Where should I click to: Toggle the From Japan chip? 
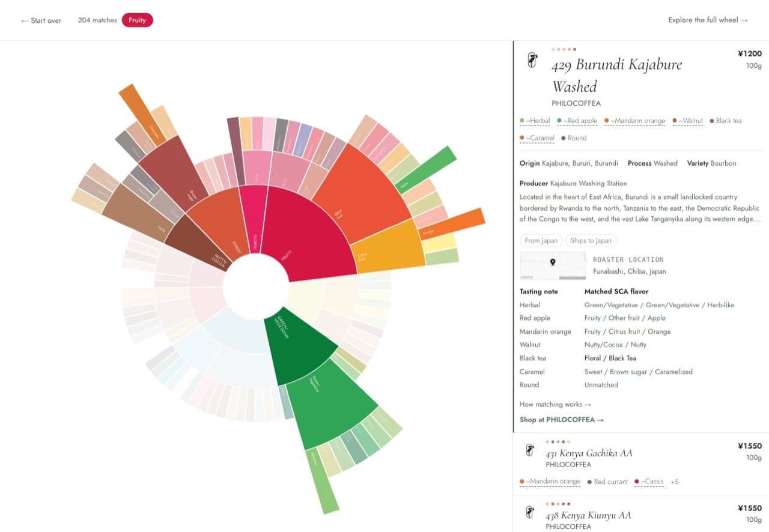point(541,241)
